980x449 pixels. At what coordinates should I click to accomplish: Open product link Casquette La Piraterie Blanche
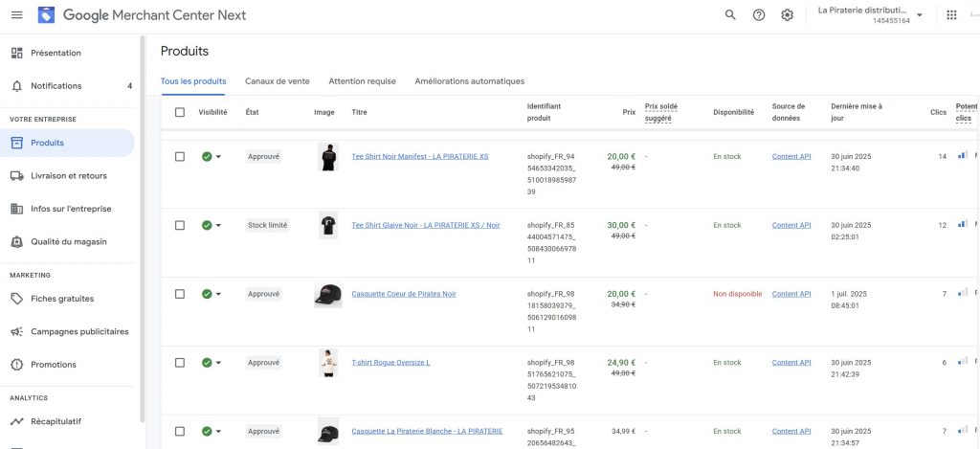tap(427, 432)
